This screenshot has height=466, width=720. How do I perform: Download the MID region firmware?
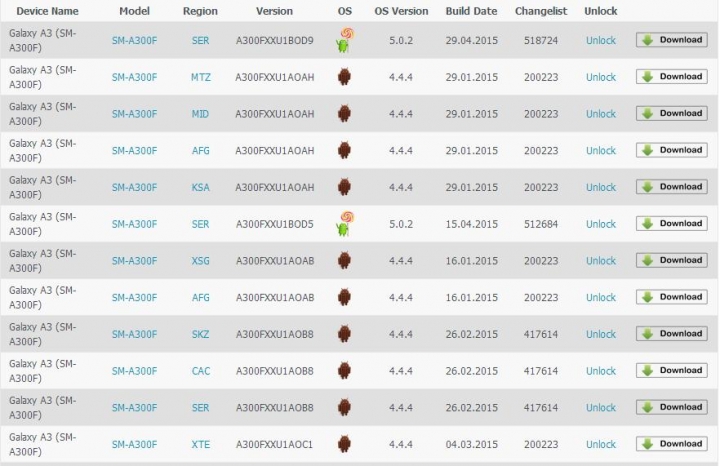point(672,113)
